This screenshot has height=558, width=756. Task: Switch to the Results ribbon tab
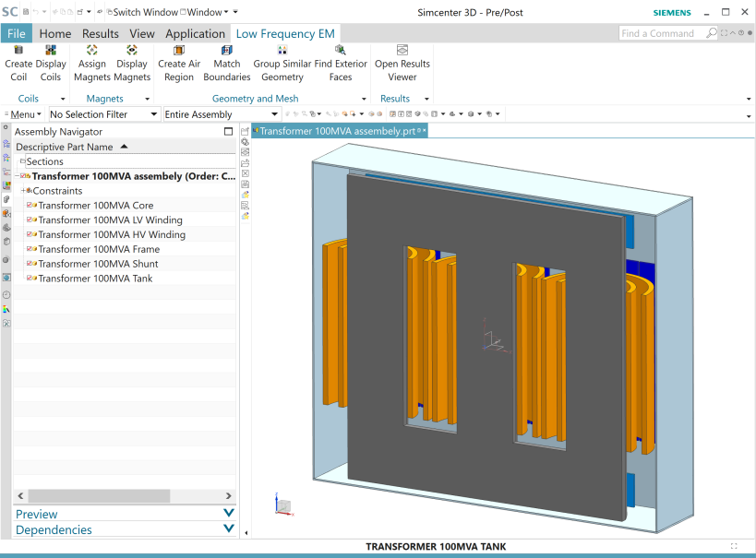point(101,33)
